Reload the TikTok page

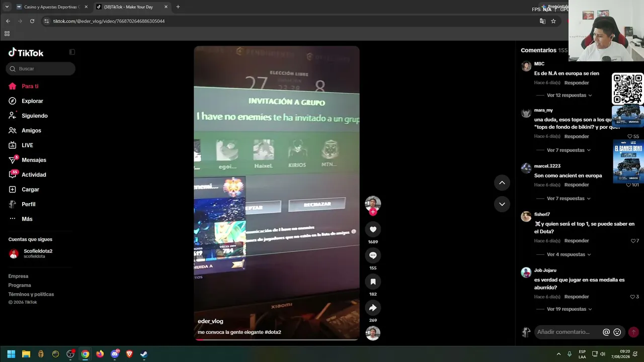click(x=32, y=21)
